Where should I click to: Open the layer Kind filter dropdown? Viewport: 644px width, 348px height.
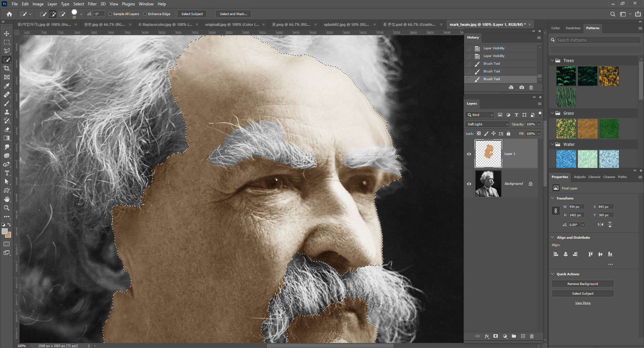pyautogui.click(x=480, y=115)
